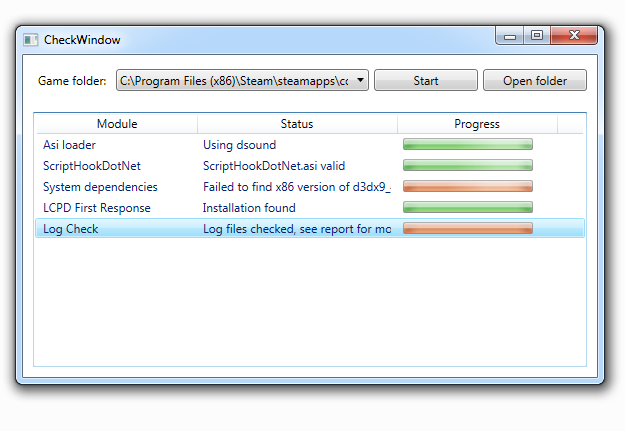Click the green Asi loader progress bar
The image size is (625, 431).
click(467, 145)
